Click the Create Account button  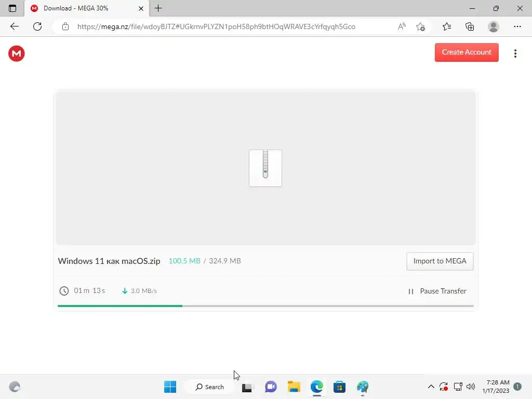tap(467, 52)
